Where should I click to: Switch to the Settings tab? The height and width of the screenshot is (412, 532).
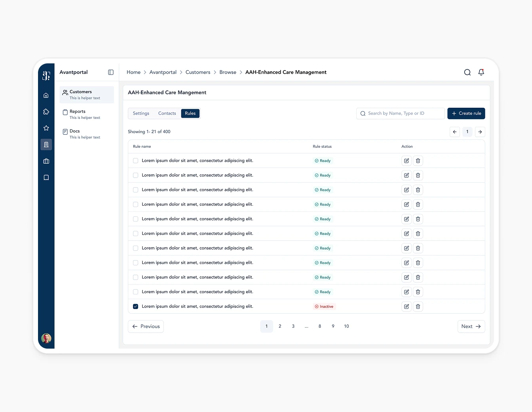coord(141,113)
